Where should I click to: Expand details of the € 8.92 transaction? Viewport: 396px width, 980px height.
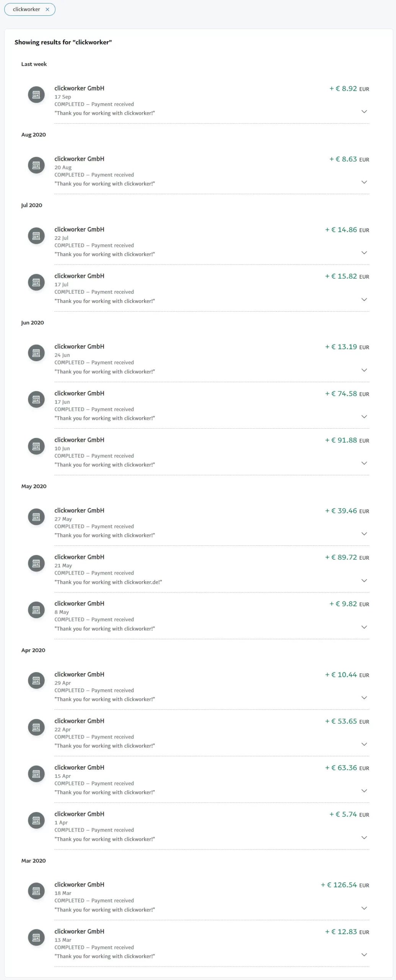coord(364,111)
